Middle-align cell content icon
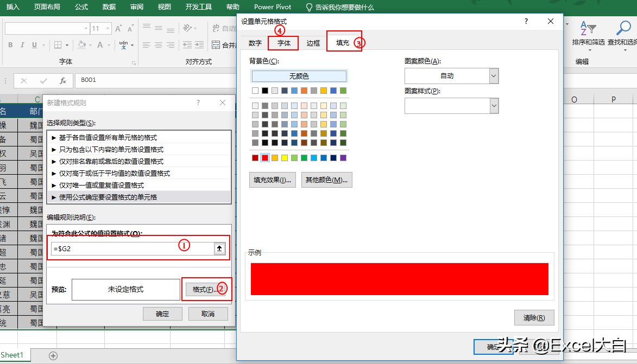 click(x=159, y=28)
